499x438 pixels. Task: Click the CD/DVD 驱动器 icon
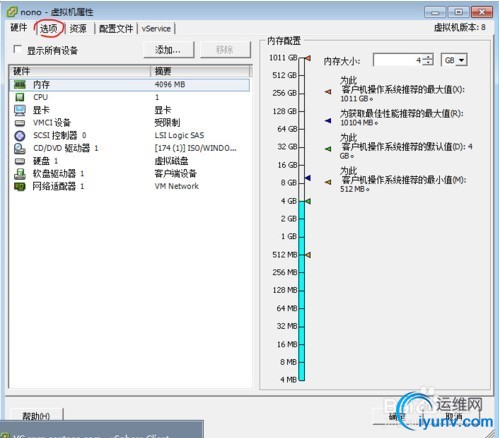(20, 148)
